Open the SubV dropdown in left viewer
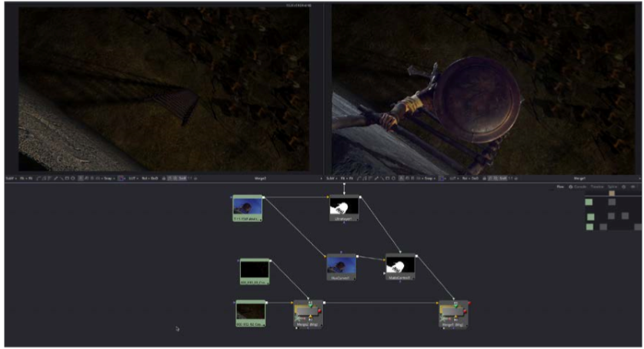644x349 pixels. pyautogui.click(x=11, y=178)
